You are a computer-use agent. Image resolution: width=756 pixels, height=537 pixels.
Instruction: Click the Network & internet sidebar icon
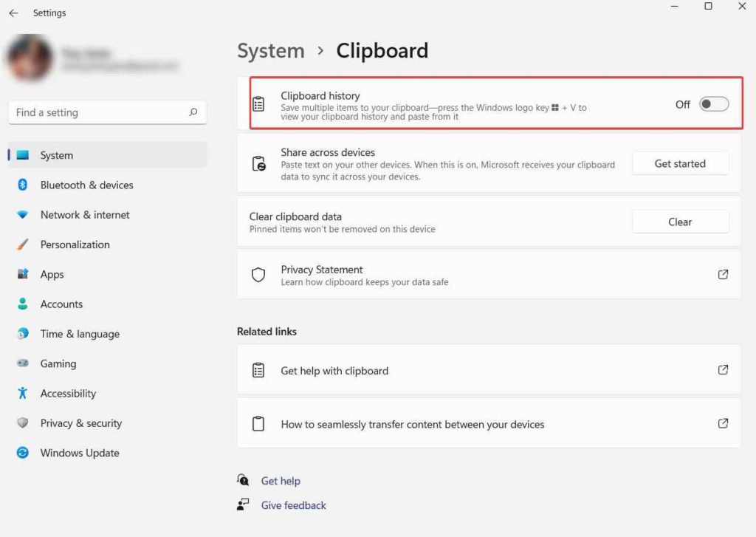pyautogui.click(x=20, y=214)
